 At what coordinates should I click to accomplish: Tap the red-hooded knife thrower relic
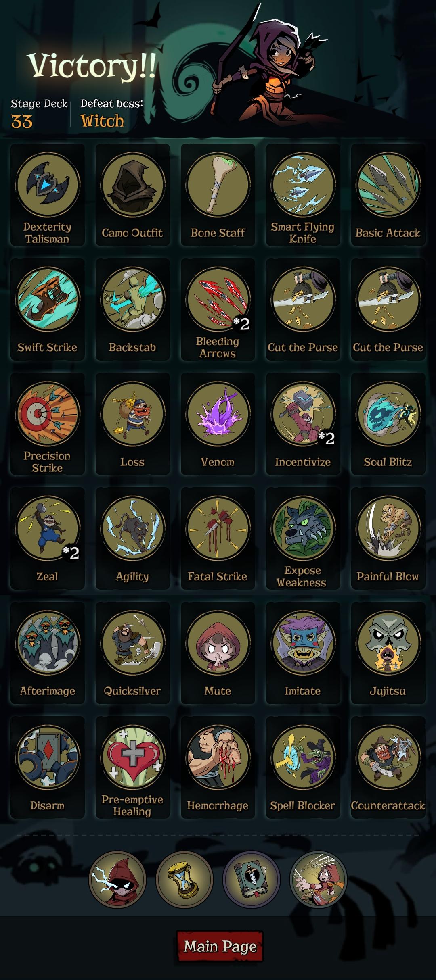[x=318, y=880]
